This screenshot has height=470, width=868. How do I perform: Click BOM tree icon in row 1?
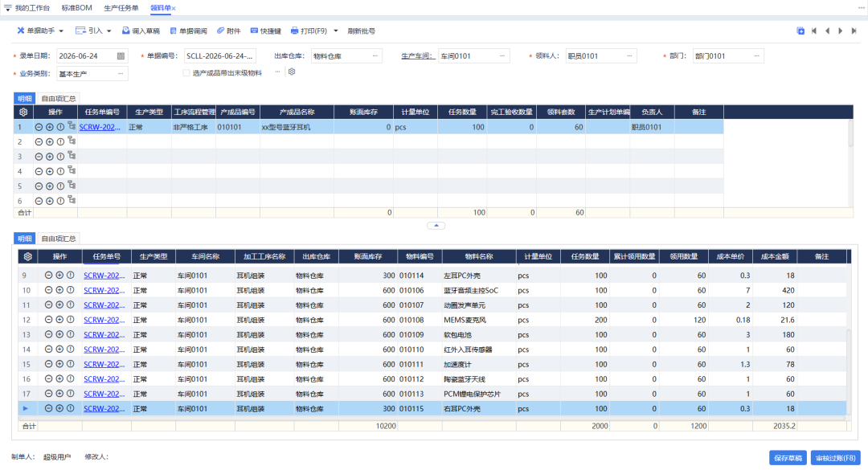pos(72,126)
